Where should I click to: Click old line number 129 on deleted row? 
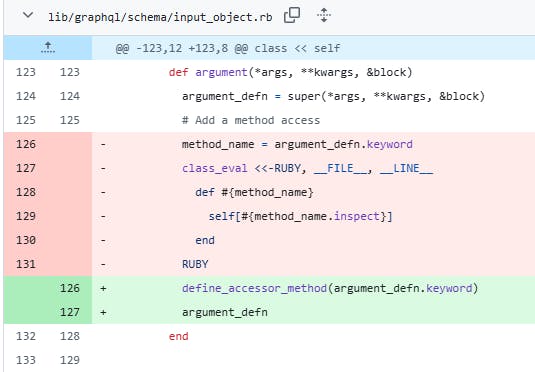pyautogui.click(x=26, y=216)
